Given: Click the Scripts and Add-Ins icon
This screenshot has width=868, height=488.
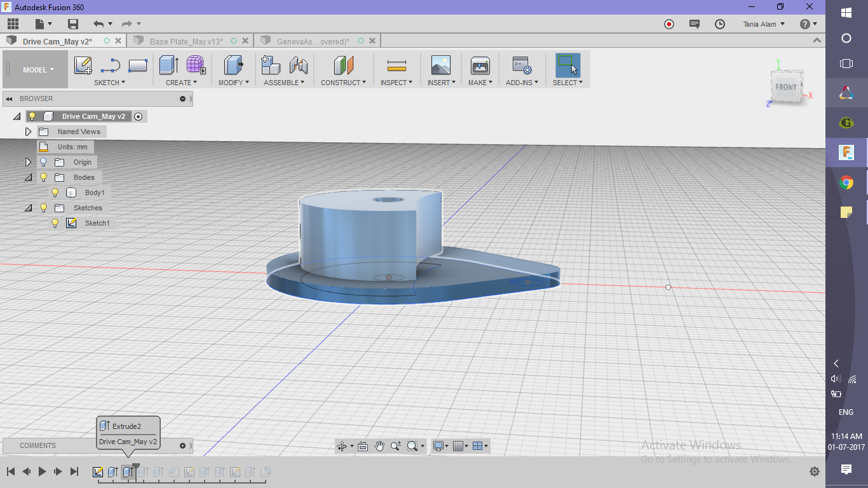Looking at the screenshot, I should 522,65.
